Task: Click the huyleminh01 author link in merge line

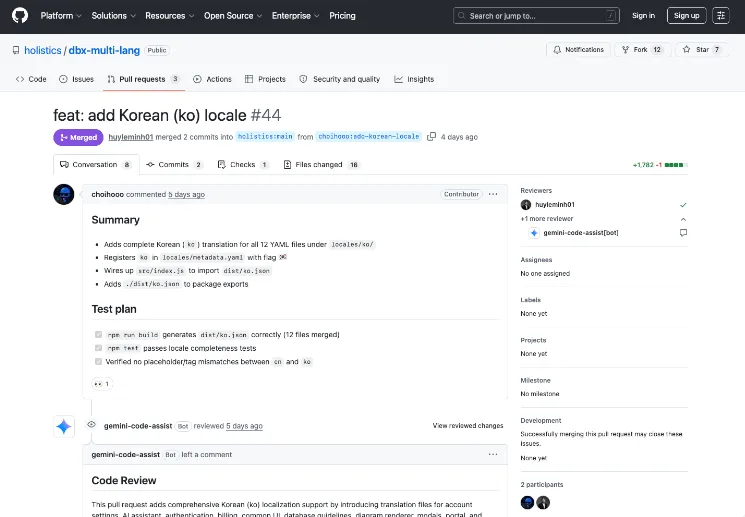Action: (131, 137)
